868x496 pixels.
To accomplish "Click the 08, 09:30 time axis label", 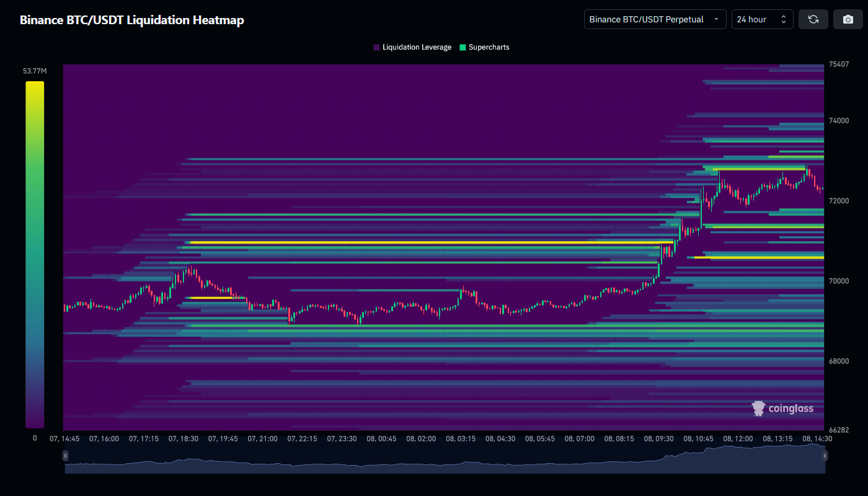I will tap(658, 438).
